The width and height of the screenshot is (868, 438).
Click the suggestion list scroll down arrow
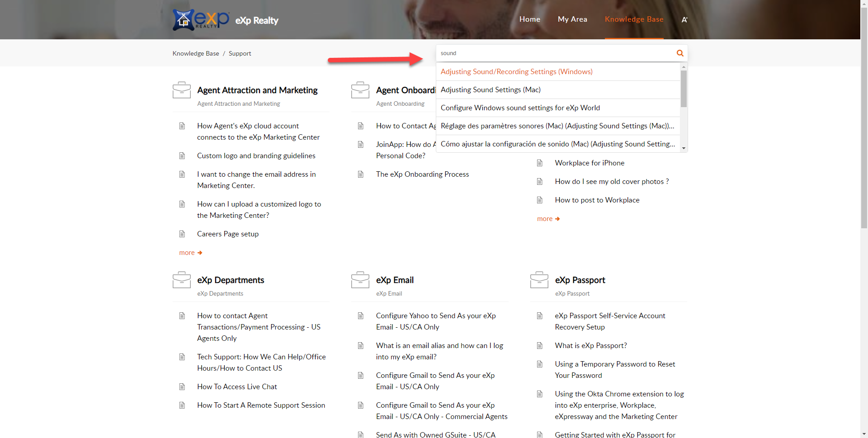[684, 148]
